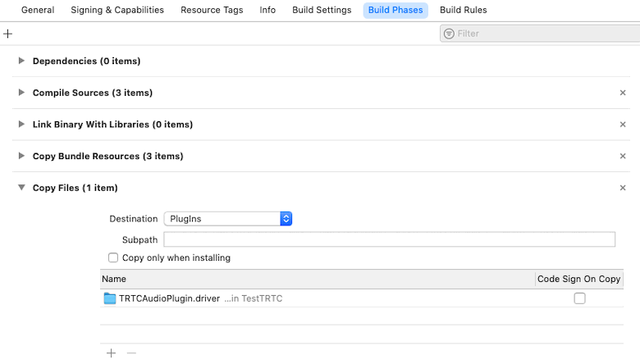Toggle Code Sign On Copy for TRTCAudioPlugin.driver
Viewport: 640px width, 364px height.
[579, 298]
